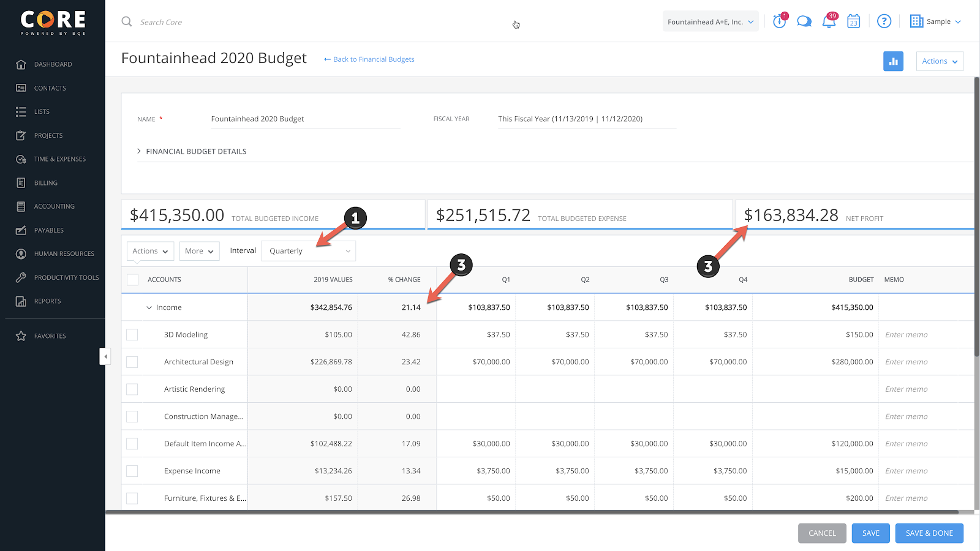Click the Accounts column header
The image size is (980, 551).
click(164, 280)
